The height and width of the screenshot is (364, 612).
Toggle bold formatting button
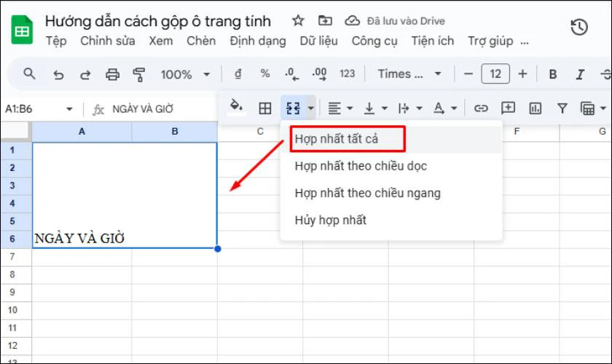point(553,74)
